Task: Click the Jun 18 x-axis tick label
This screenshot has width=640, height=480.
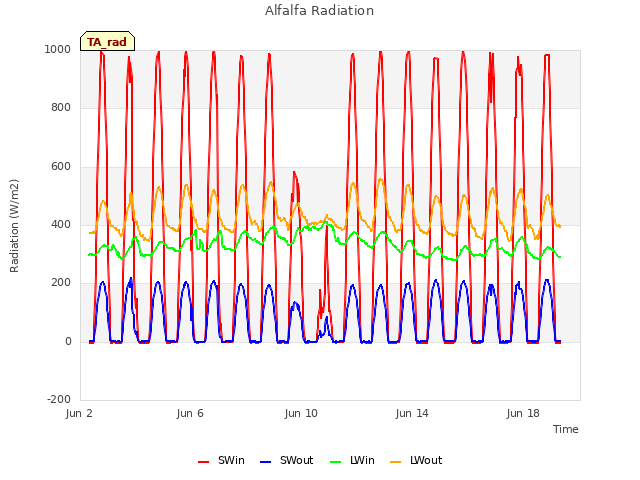Action: coord(523,413)
